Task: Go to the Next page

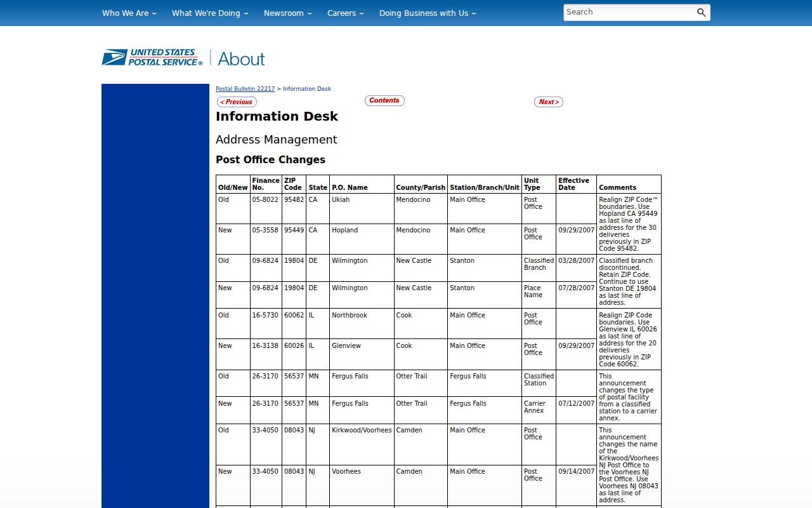Action: coord(549,102)
